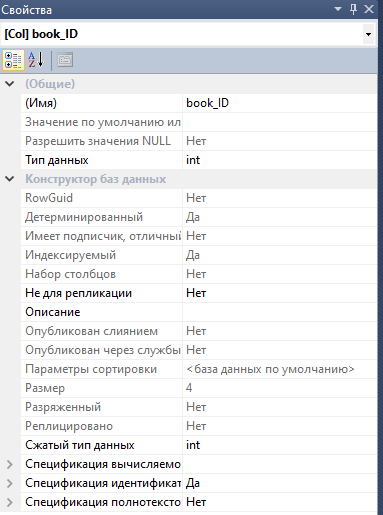Open the [Col] book_ID object dropdown

368,34
